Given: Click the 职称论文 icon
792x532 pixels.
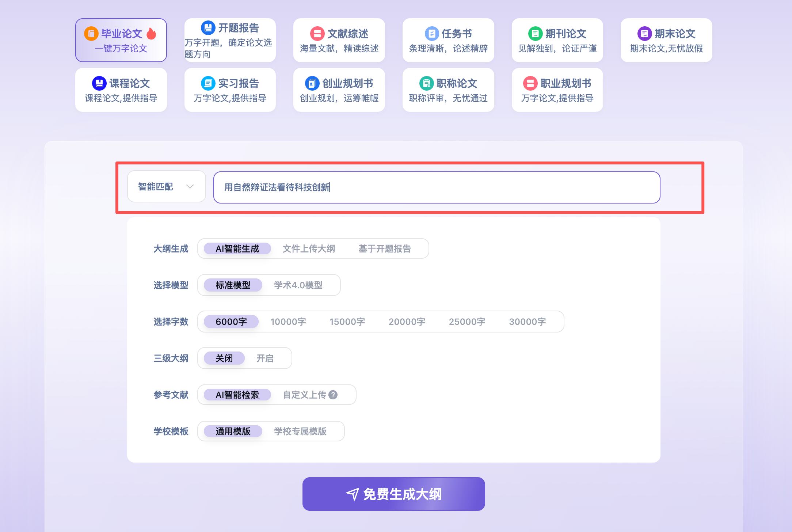Looking at the screenshot, I should click(426, 83).
